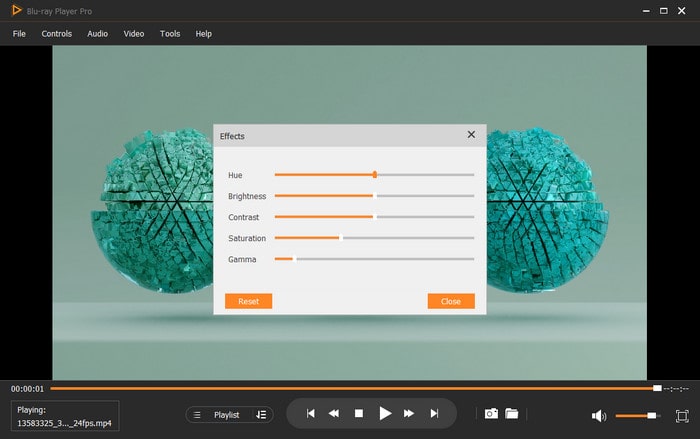Image resolution: width=700 pixels, height=439 pixels.
Task: Take a snapshot with the camera icon
Action: tap(491, 414)
